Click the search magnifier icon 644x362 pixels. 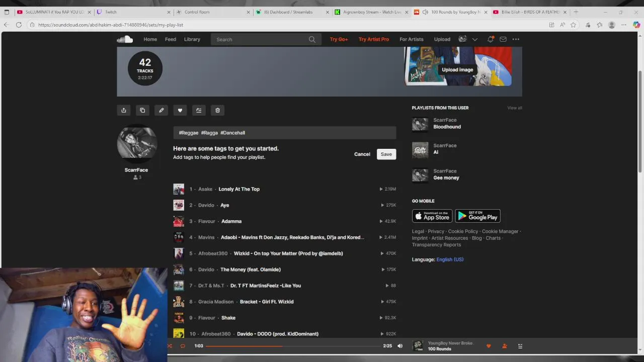(x=312, y=39)
